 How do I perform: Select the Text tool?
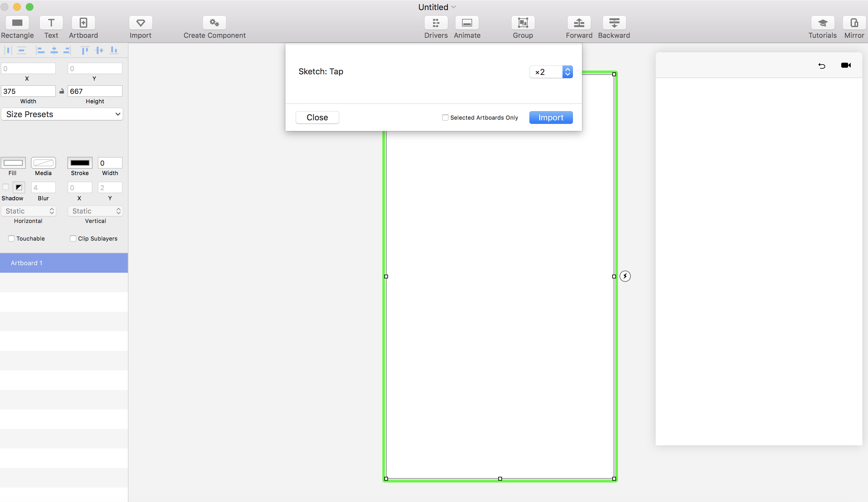[x=51, y=23]
